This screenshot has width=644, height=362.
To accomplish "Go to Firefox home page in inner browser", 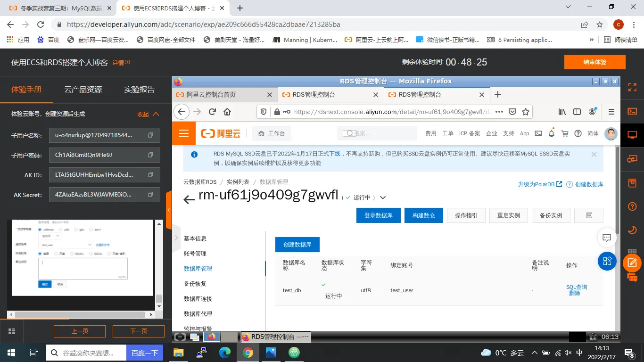I will pyautogui.click(x=227, y=112).
